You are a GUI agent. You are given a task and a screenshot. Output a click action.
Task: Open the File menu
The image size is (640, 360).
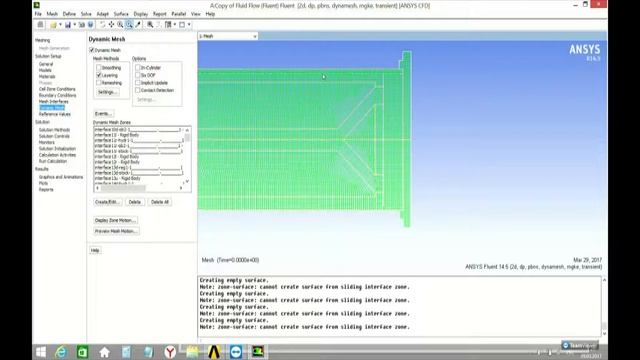click(x=38, y=14)
